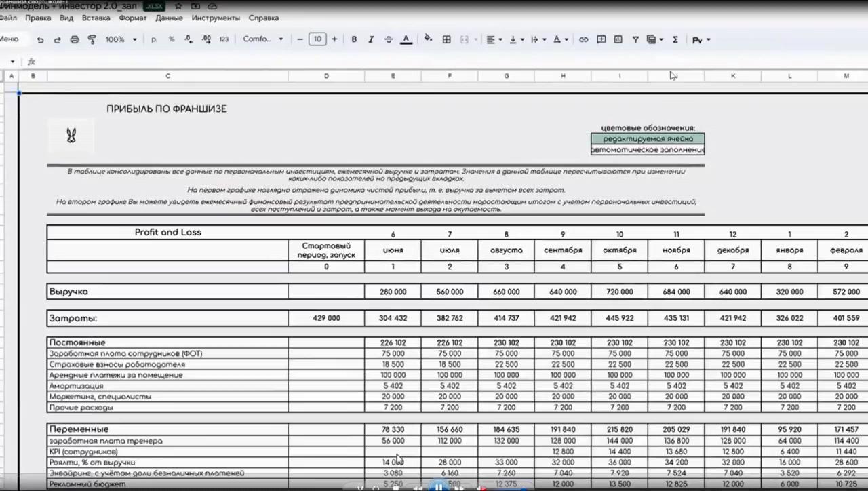The height and width of the screenshot is (491, 868).
Task: Select the Paint format tool
Action: coord(92,40)
